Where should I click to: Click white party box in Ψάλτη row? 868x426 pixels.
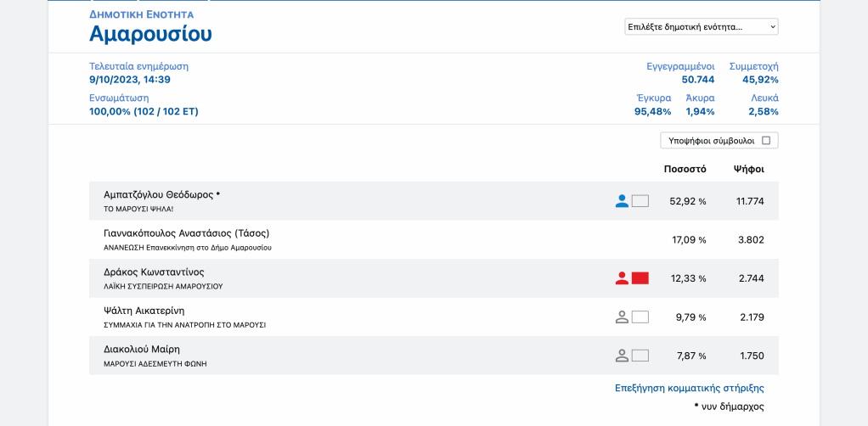coord(640,317)
